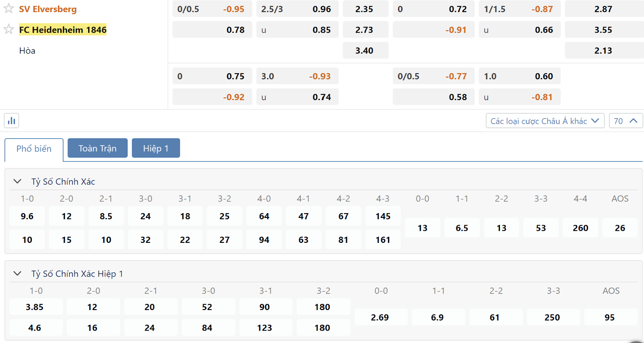This screenshot has height=343, width=644.
Task: Select first-half under odds -0.81
Action: pyautogui.click(x=520, y=97)
